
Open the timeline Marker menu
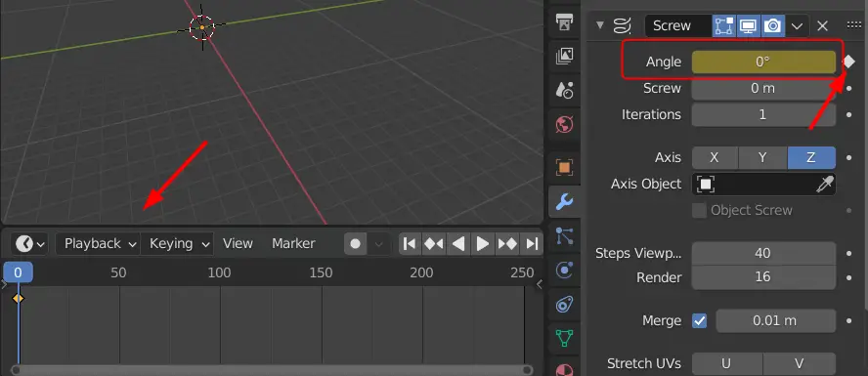(x=293, y=243)
